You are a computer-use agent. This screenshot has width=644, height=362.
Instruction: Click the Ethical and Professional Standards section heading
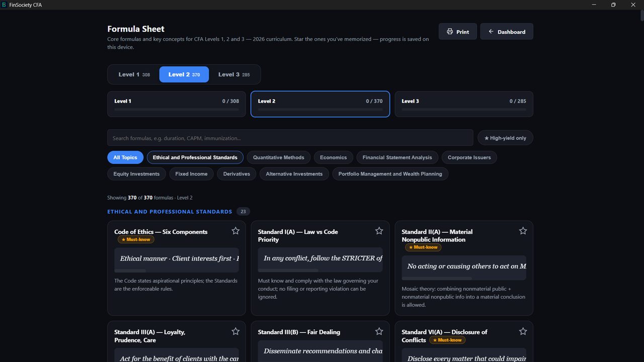pyautogui.click(x=170, y=212)
